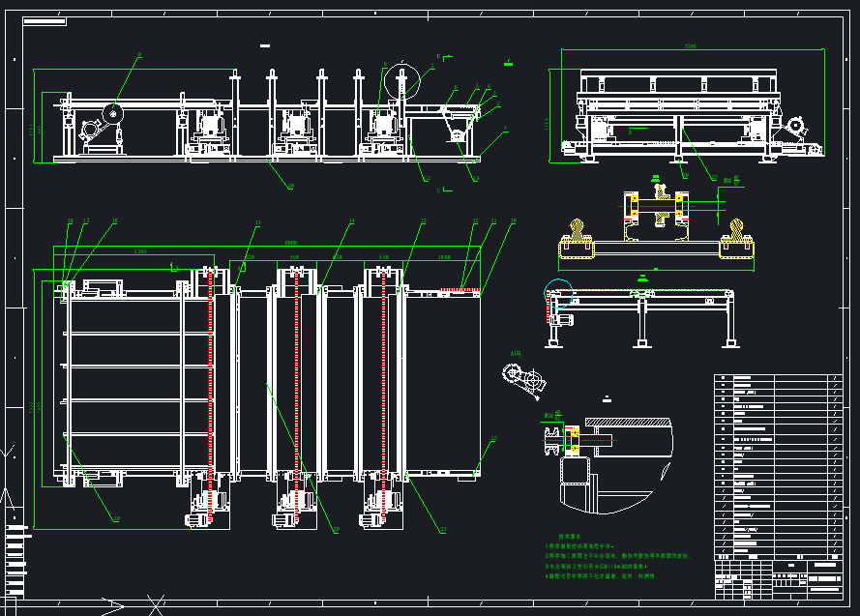Select the 2285 dimension in plan view
This screenshot has height=616, width=860.
coord(140,251)
